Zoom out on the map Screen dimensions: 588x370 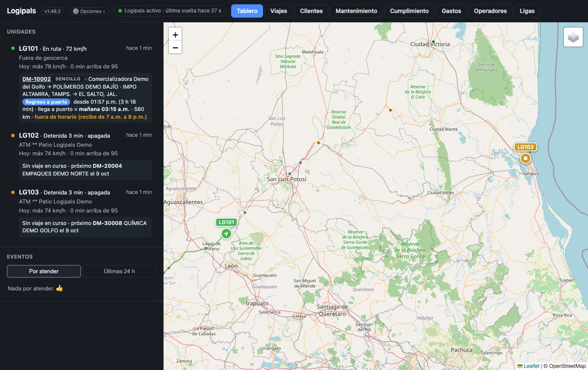click(x=175, y=48)
